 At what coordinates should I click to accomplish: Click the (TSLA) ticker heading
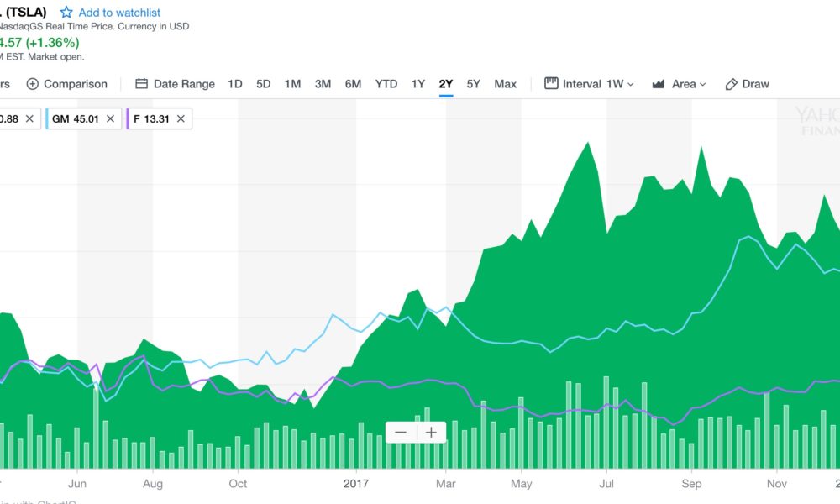(26, 12)
